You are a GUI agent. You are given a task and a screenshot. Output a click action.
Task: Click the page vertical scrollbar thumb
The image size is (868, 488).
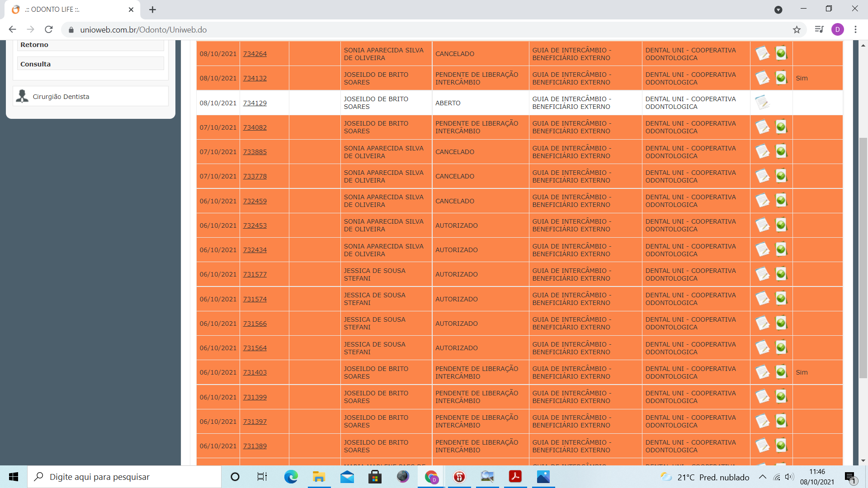pyautogui.click(x=863, y=258)
